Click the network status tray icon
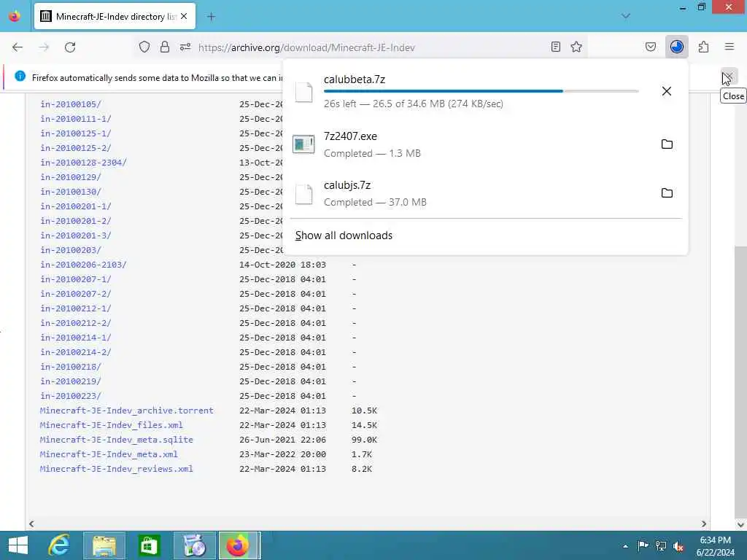Viewport: 747px width, 560px height. tap(660, 545)
